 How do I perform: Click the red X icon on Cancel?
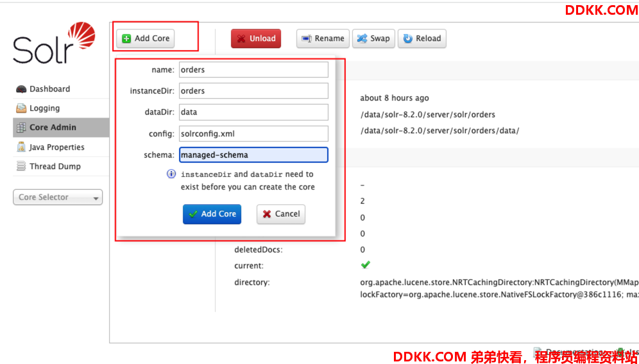[x=267, y=214]
